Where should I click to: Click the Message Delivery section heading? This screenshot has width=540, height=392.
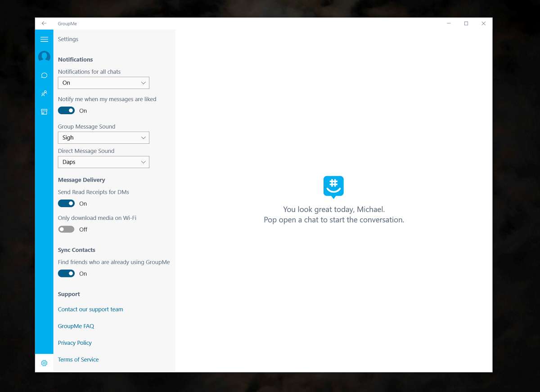tap(81, 180)
